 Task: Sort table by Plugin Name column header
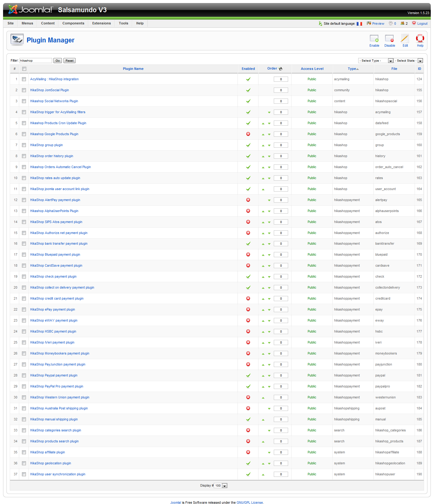(x=133, y=69)
